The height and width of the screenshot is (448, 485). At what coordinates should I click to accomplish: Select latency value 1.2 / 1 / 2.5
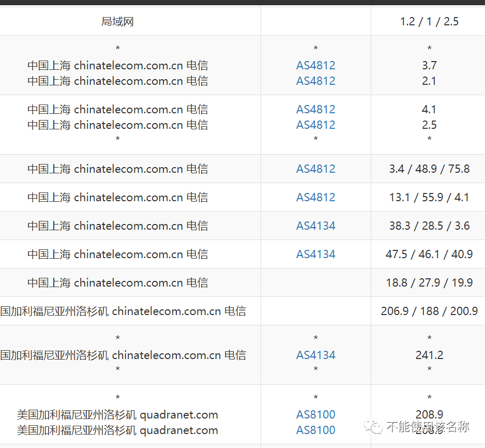[429, 21]
